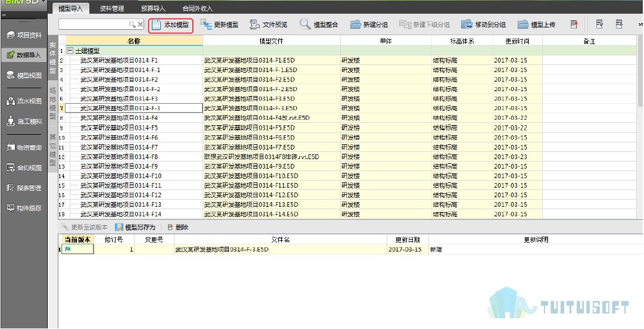Click 删除 above the version table

click(x=178, y=227)
